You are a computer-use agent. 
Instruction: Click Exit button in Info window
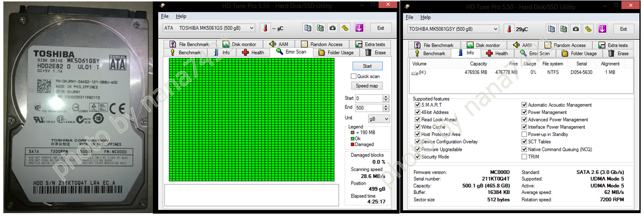[x=623, y=29]
